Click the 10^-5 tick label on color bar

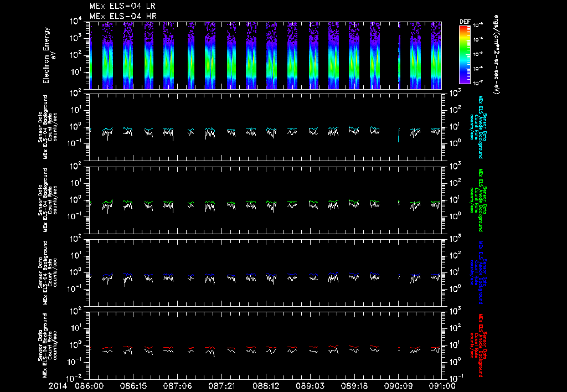478,54
